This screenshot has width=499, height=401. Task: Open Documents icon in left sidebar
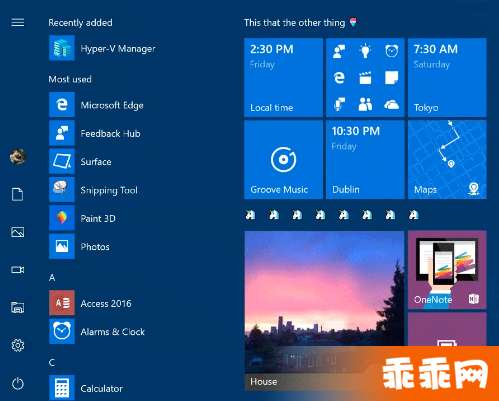click(x=18, y=194)
